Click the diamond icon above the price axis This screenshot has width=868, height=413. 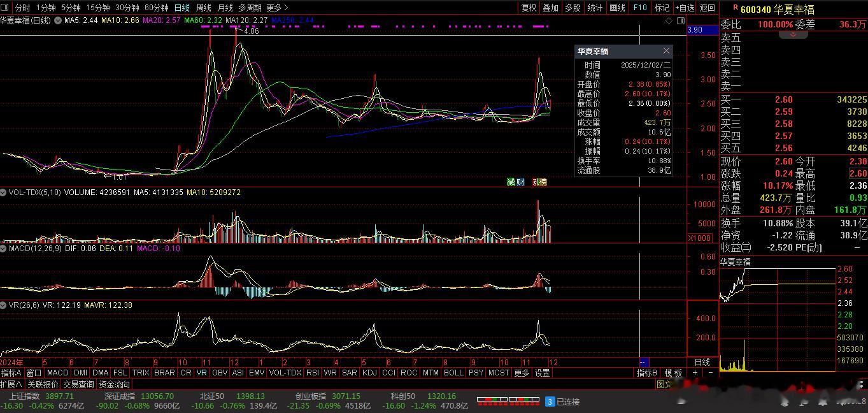pos(669,21)
